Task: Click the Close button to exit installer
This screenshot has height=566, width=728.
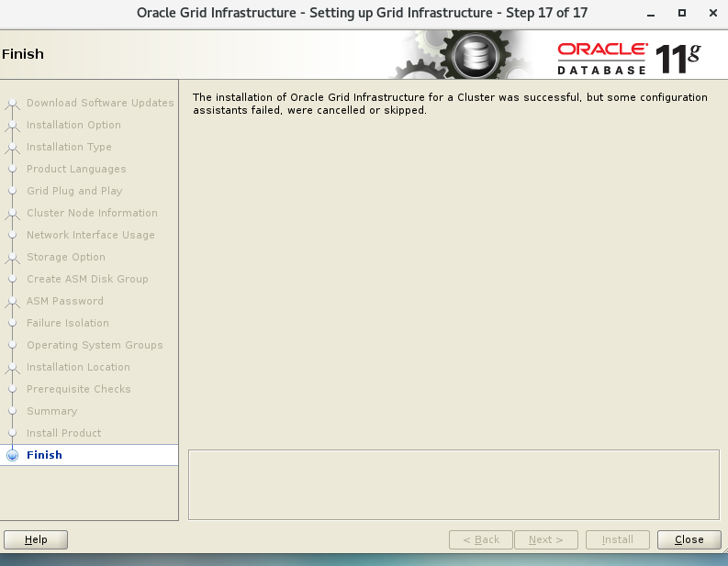Action: (x=689, y=539)
